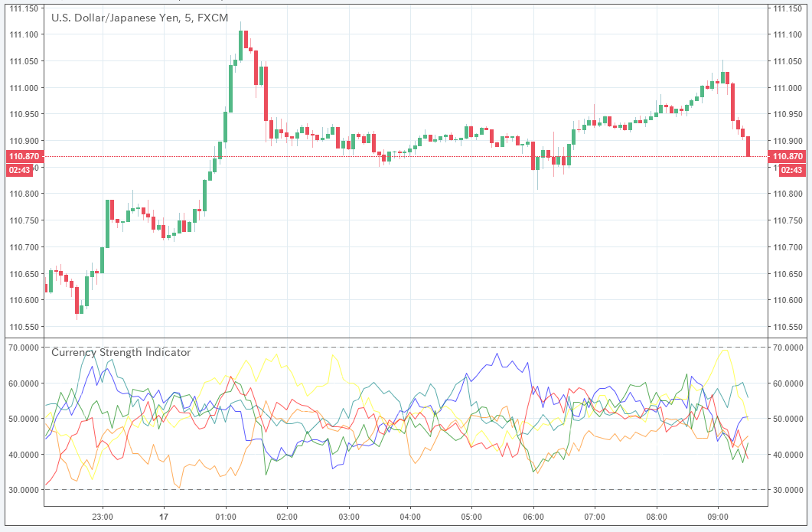Viewport: 812px width, 532px height.
Task: Click 40.0000 on the left indicator axis
Action: pos(24,455)
